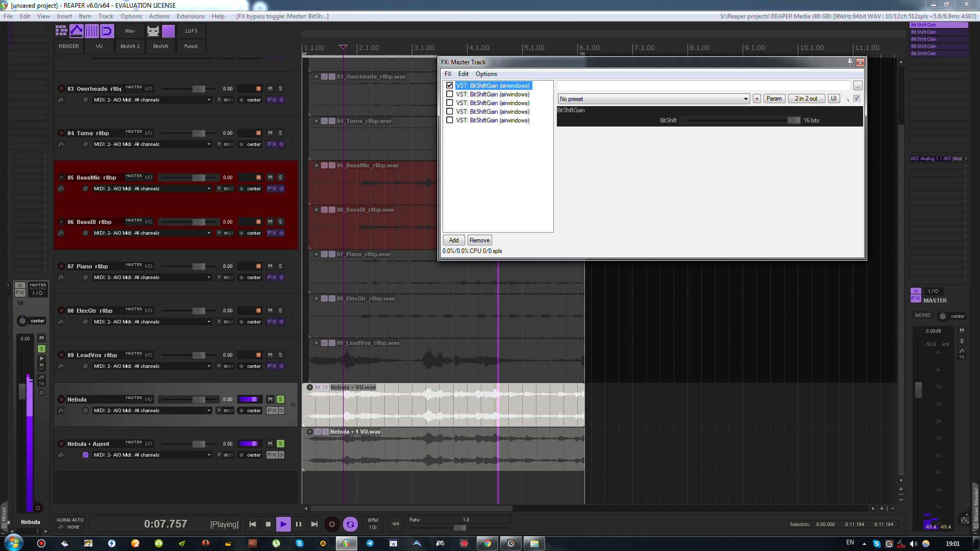
Task: Mute the Nebula + Agent track
Action: coord(271,444)
